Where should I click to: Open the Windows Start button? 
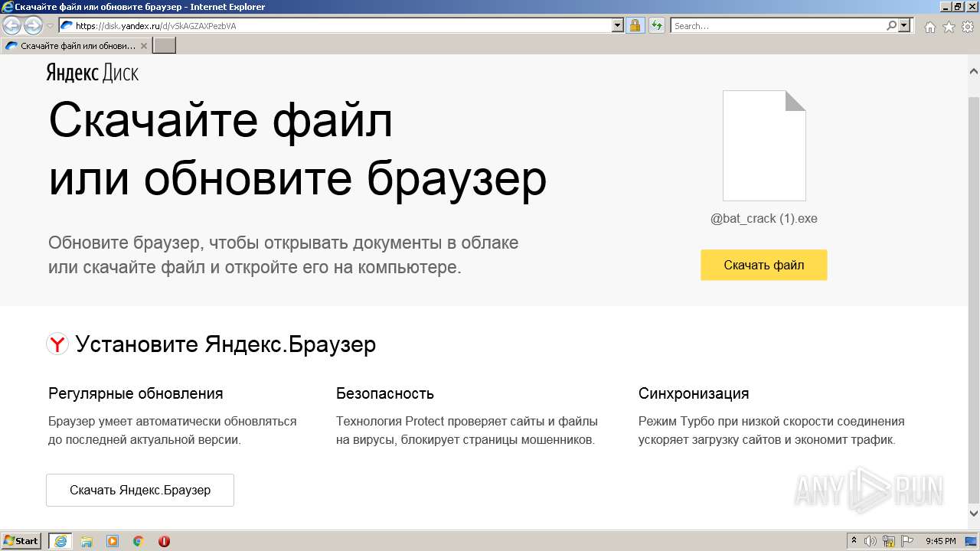[x=21, y=541]
